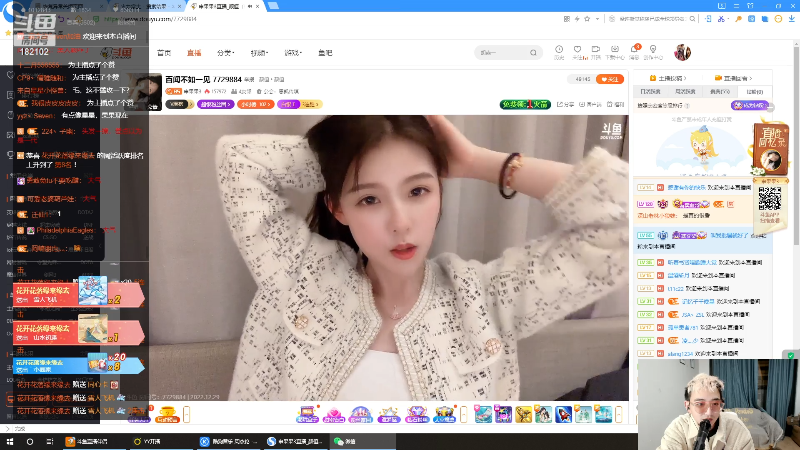Expand the 分类 category dropdown

coord(225,53)
